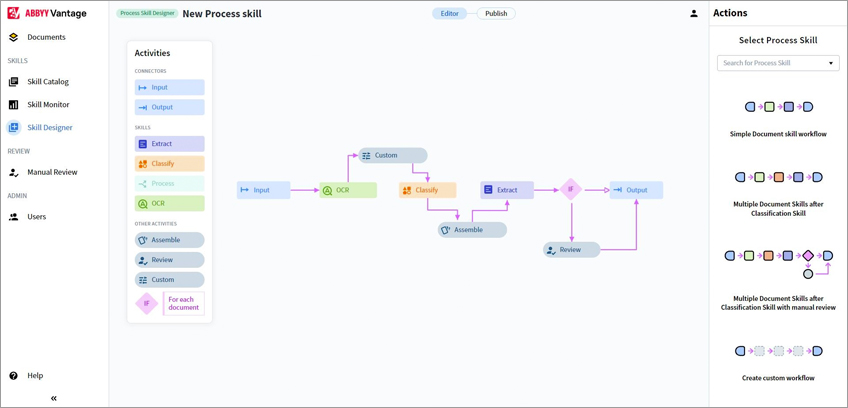Select Create custom workflow template
Viewport: 848px width, 408px height.
tap(778, 363)
